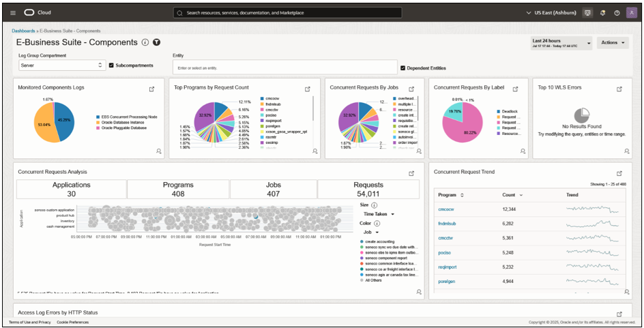Viewport: 644px width, 328px height.
Task: Toggle the Subcompartments checkbox
Action: point(111,65)
